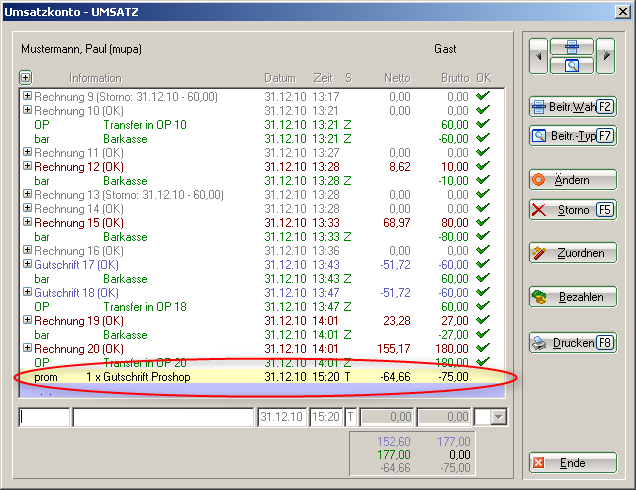The image size is (636, 490).
Task: Expand the Gutschrift 17 entry
Action: (27, 265)
